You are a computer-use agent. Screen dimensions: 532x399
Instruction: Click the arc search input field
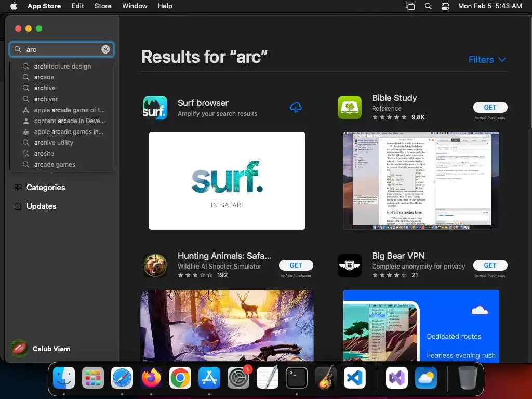62,49
